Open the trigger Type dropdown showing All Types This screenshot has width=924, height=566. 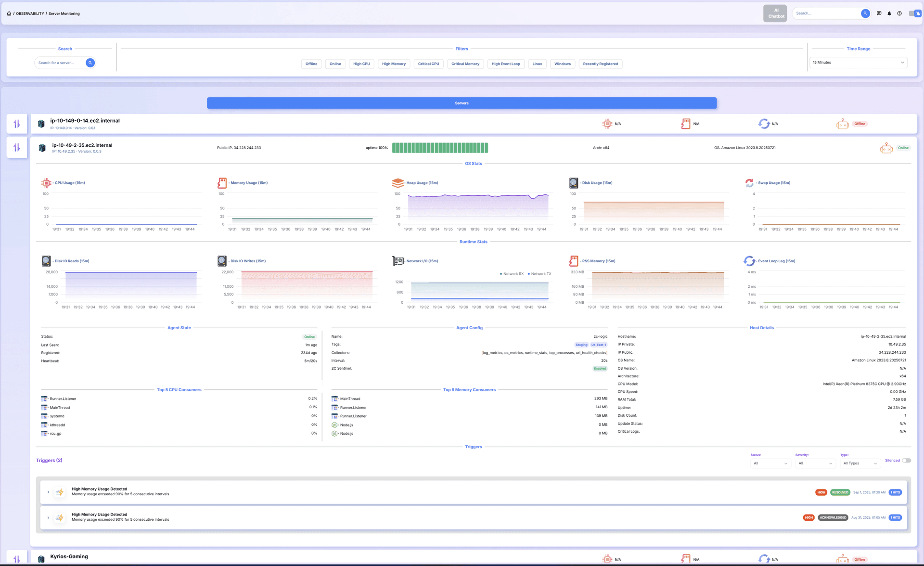tap(860, 463)
